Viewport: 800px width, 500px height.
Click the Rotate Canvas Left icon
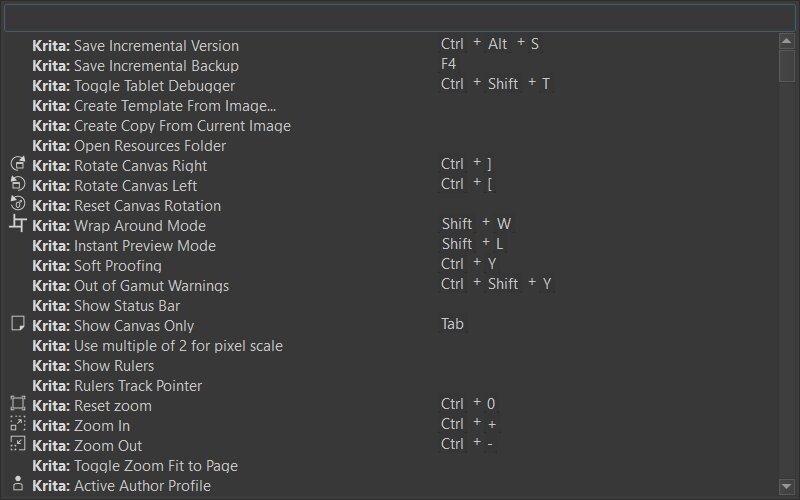click(x=17, y=184)
